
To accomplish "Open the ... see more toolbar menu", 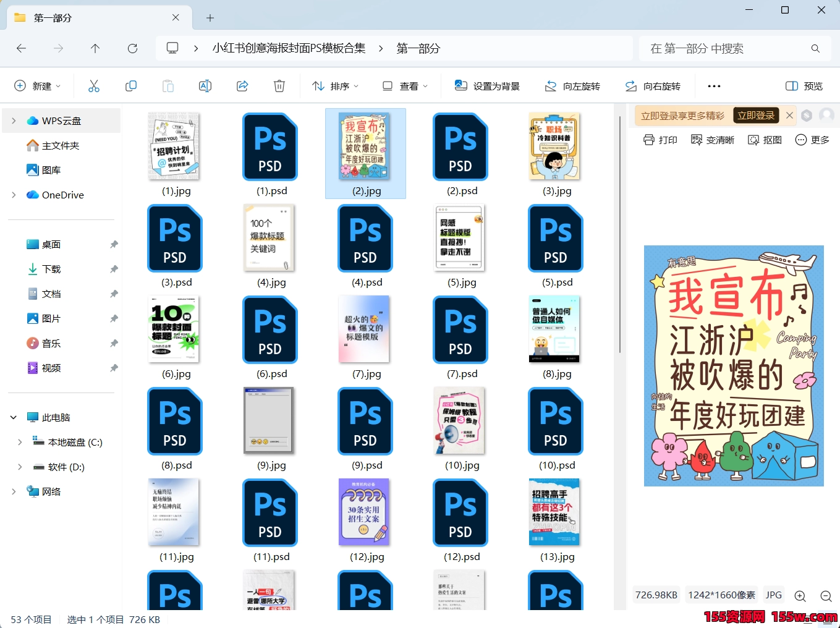I will click(x=714, y=86).
